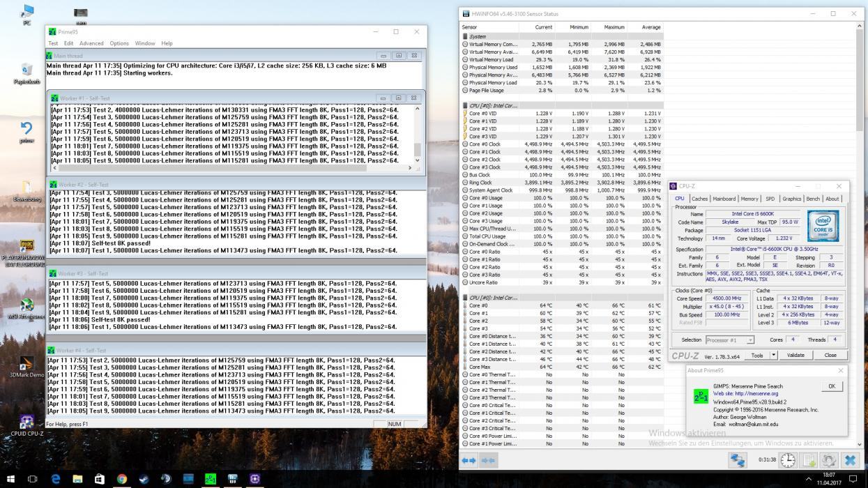Click the network remote monitoring icon in HWiNFO

pyautogui.click(x=738, y=460)
